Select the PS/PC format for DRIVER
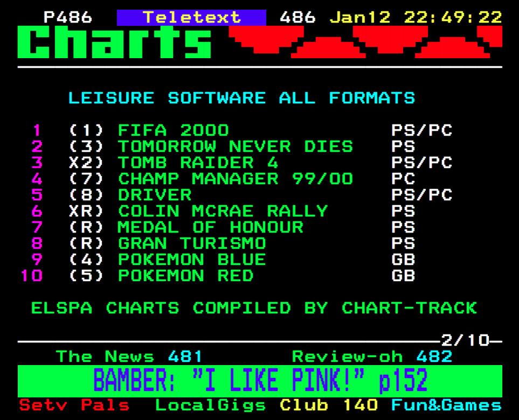519x420 pixels. tap(421, 195)
